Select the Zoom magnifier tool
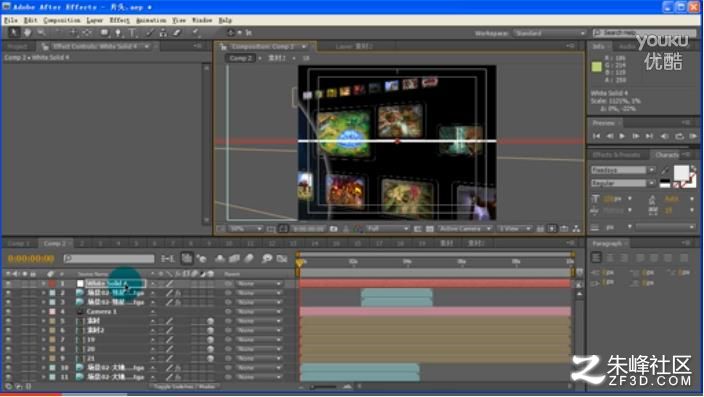The height and width of the screenshot is (397, 704). tap(41, 32)
